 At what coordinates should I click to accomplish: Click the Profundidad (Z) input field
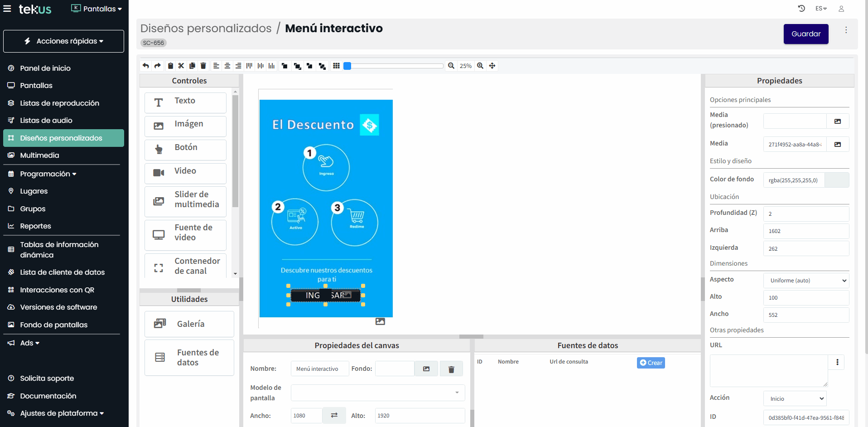coord(806,213)
